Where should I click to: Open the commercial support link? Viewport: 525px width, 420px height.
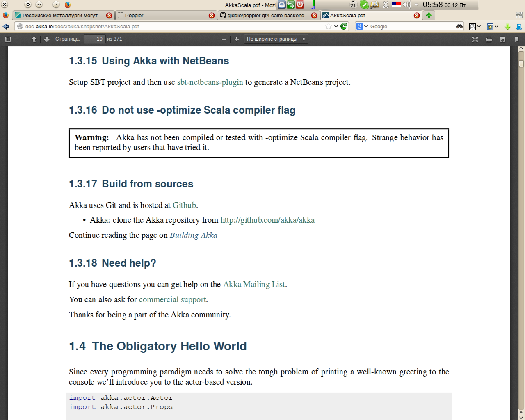(172, 299)
